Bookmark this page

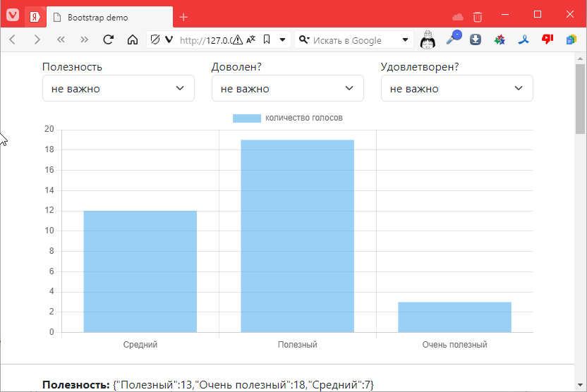[266, 40]
